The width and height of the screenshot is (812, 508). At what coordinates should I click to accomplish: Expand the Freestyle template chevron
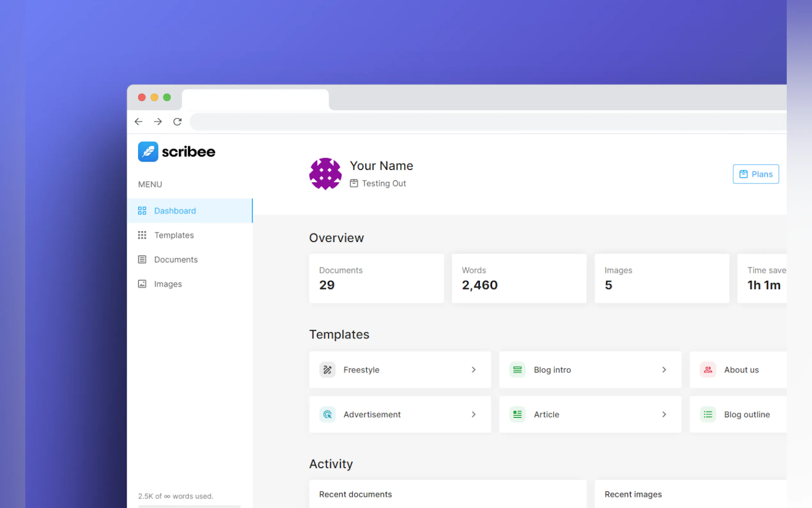coord(474,369)
